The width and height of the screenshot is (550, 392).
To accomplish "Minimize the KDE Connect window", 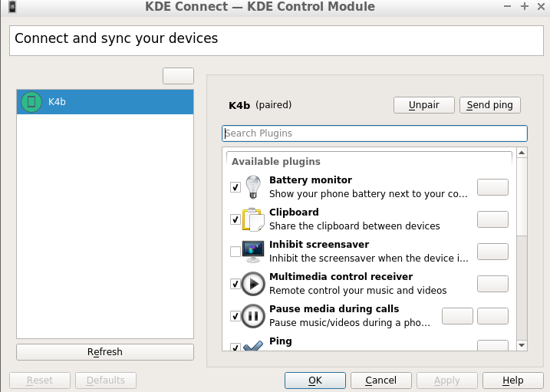I will click(x=507, y=6).
